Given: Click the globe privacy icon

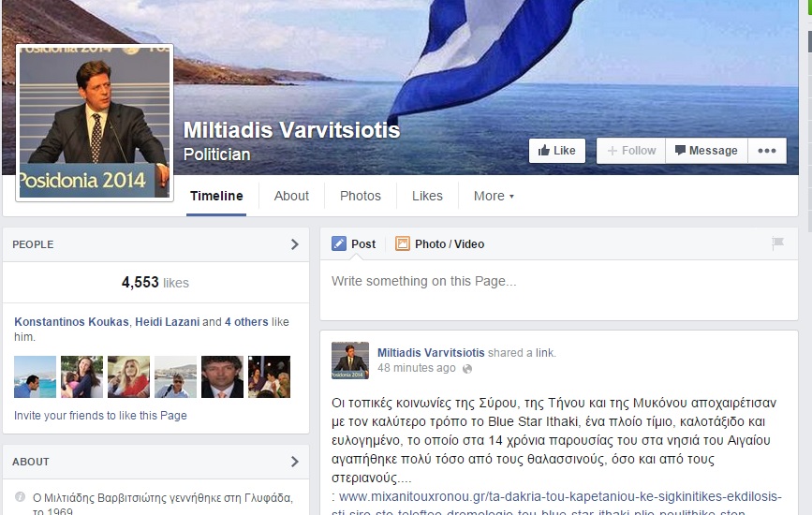Looking at the screenshot, I should tap(467, 369).
